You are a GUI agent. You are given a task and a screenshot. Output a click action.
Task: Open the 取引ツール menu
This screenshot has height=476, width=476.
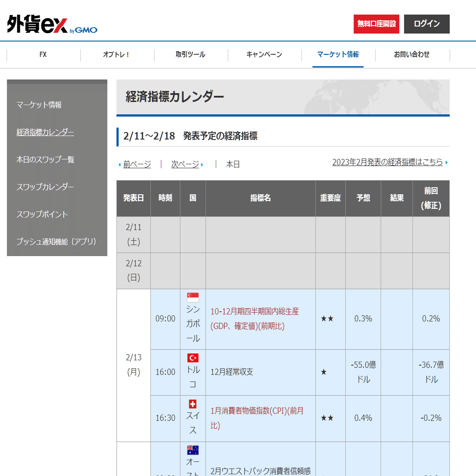[x=190, y=55]
